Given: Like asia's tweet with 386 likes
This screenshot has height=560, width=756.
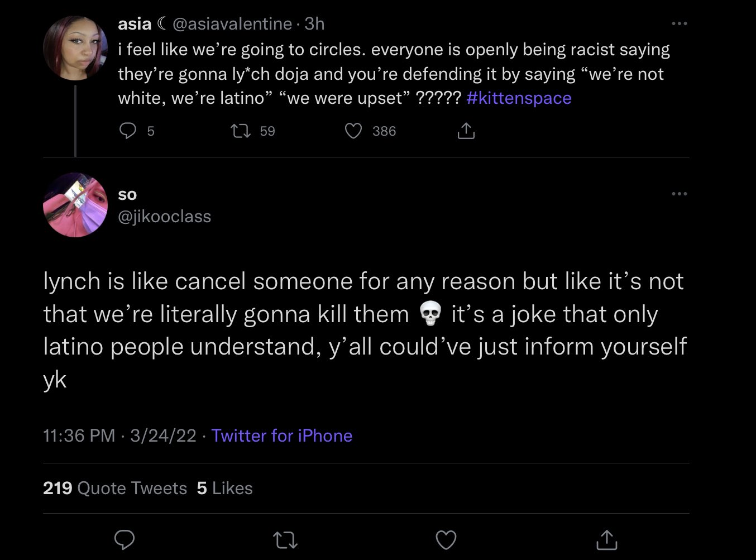Looking at the screenshot, I should [x=353, y=131].
